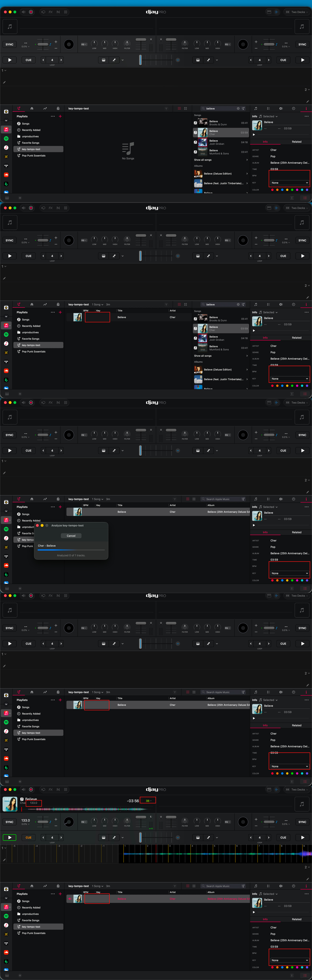Screen dimensions: 312x980
Task: Open the SoundCloud source in topmost window sidebar
Action: 6,175
